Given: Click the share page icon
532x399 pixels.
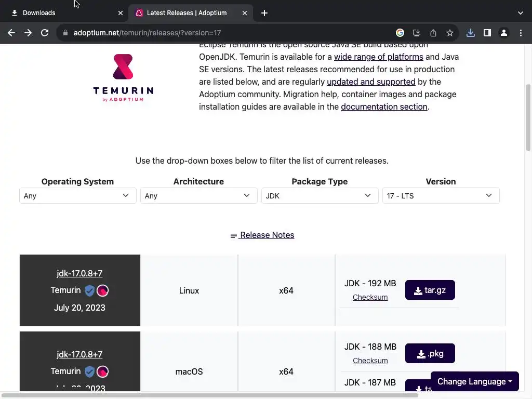Looking at the screenshot, I should coord(433,33).
